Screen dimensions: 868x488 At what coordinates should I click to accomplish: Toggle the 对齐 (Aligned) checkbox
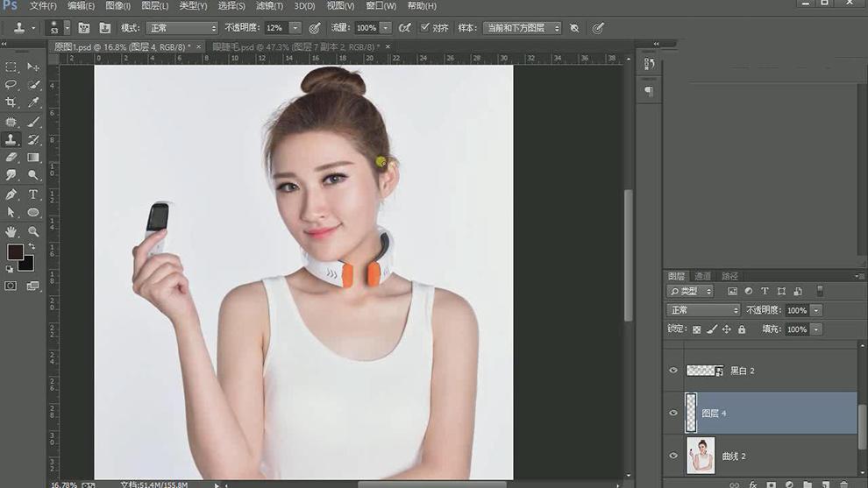pyautogui.click(x=425, y=28)
